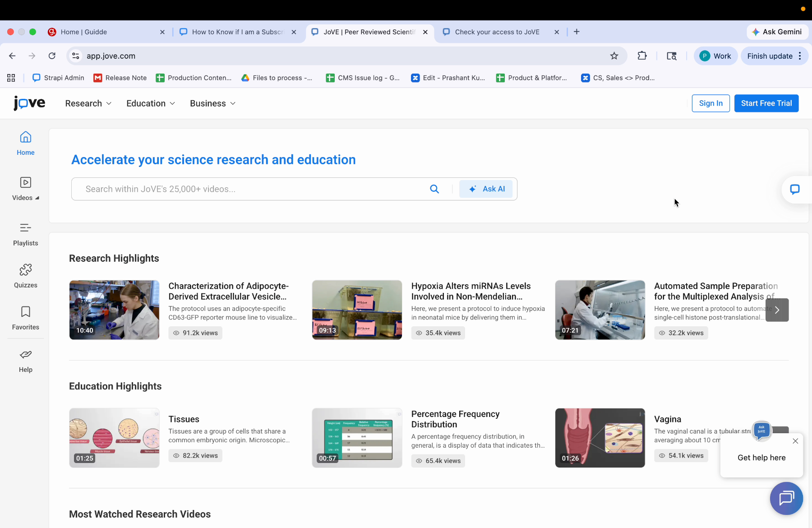Run a search with the magnifying glass icon
This screenshot has height=528, width=812.
coord(434,189)
